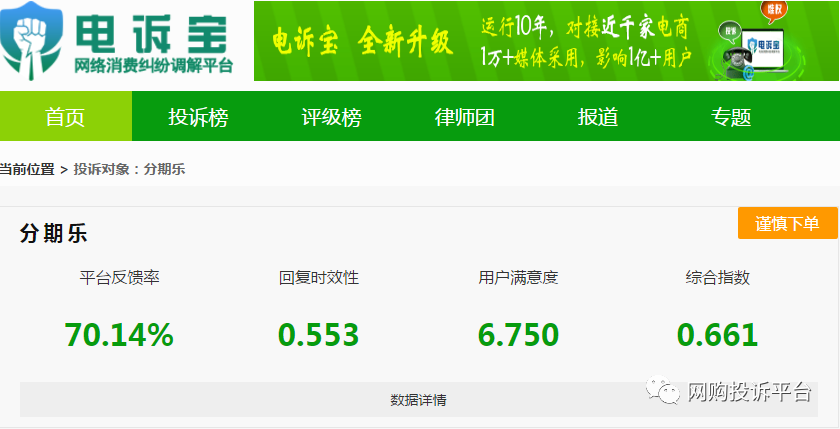The height and width of the screenshot is (429, 840).
Task: Click the 当前位置 breadcrumb text
Action: [x=27, y=170]
